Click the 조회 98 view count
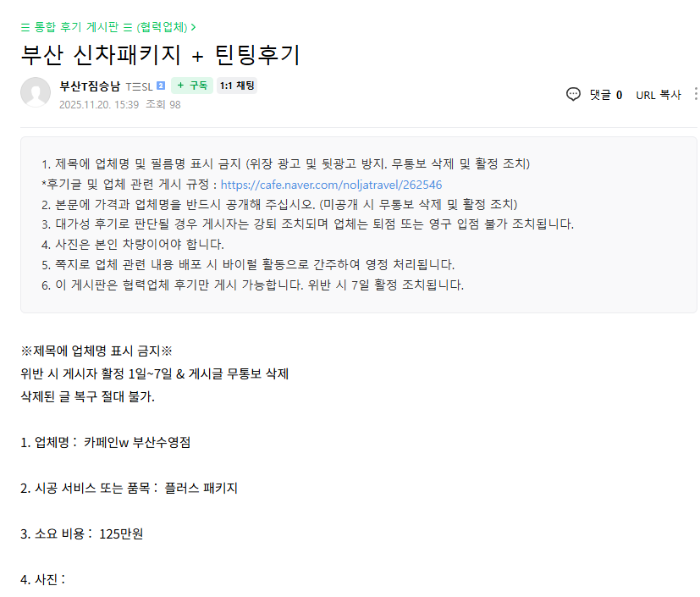 [x=163, y=105]
